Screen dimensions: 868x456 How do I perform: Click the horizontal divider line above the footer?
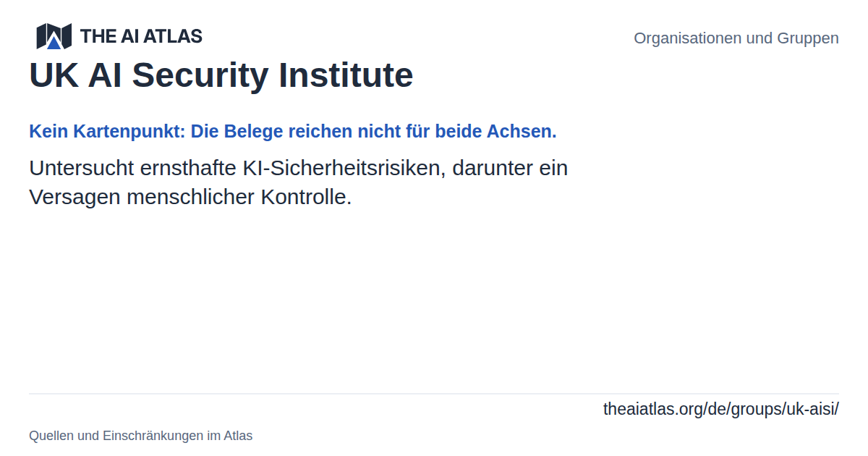[434, 394]
